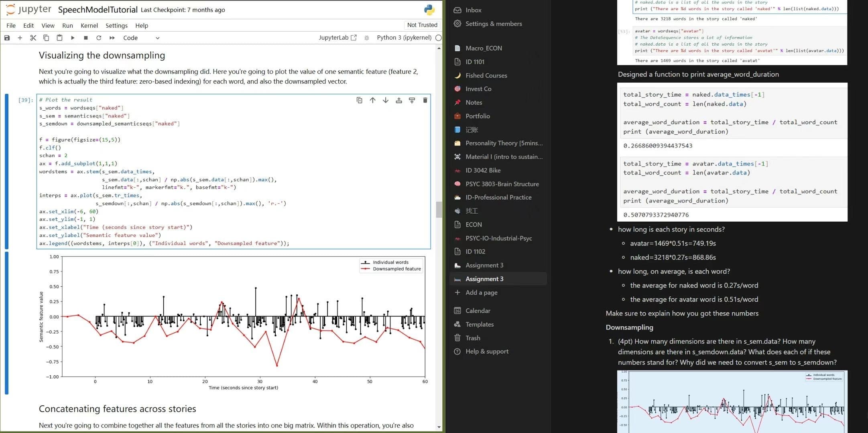The height and width of the screenshot is (433, 868).
Task: Restart kernel and run all cells icon
Action: click(112, 38)
